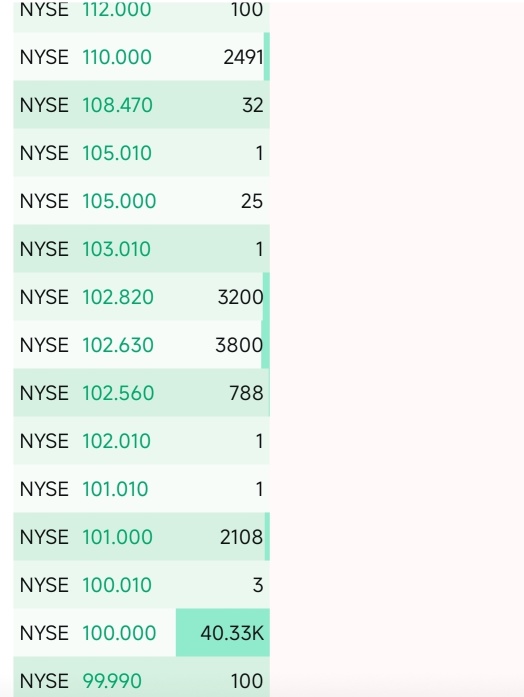This screenshot has height=697, width=524.
Task: Select the 32 share quantity at 108.470
Action: coord(252,105)
